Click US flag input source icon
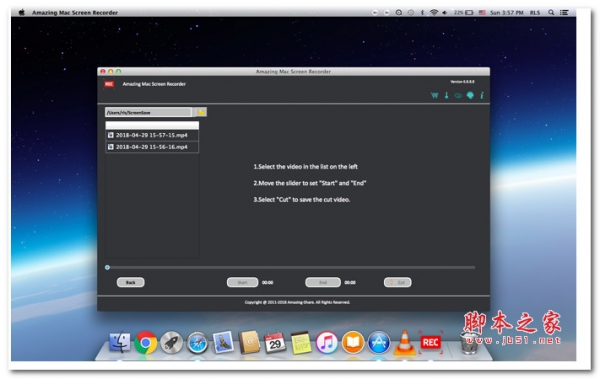The height and width of the screenshot is (379, 600). tap(482, 13)
